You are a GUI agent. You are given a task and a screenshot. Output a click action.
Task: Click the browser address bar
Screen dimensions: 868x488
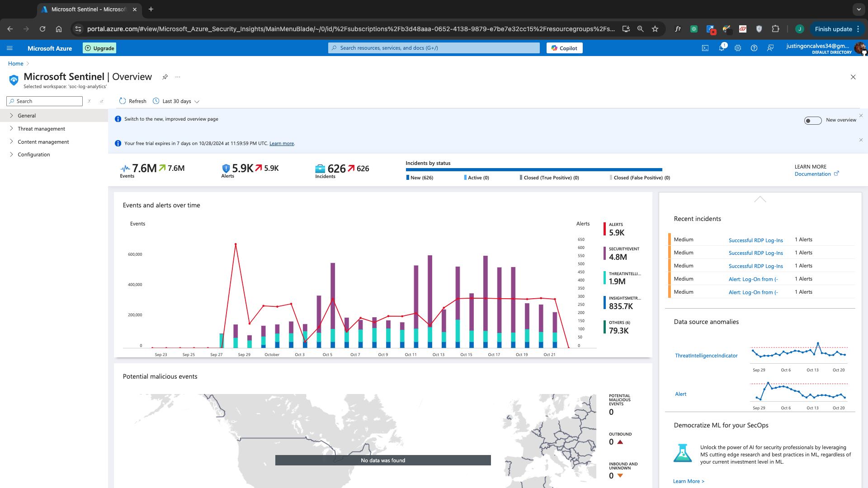point(350,29)
